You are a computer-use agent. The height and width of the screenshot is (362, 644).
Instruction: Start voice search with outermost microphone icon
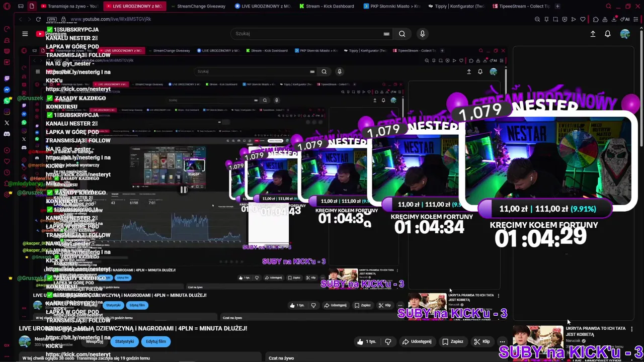click(422, 34)
